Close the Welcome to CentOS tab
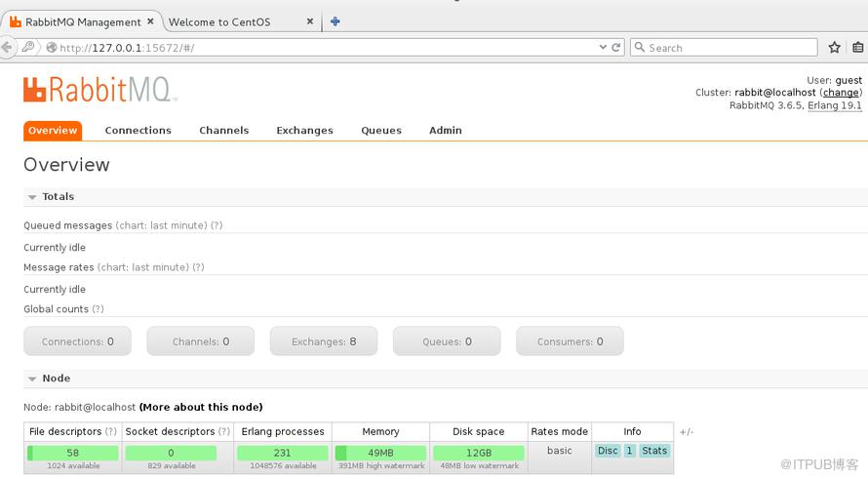The width and height of the screenshot is (868, 479). pyautogui.click(x=310, y=21)
